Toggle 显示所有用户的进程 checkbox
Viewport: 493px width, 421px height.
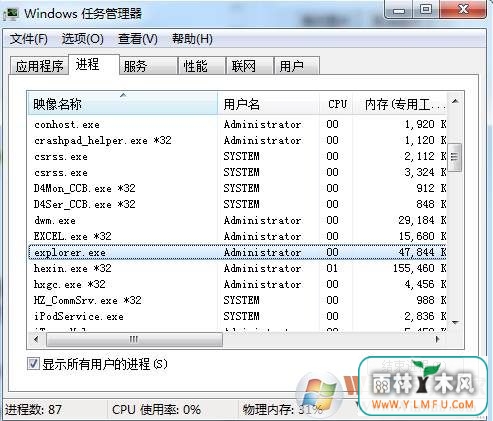point(33,364)
